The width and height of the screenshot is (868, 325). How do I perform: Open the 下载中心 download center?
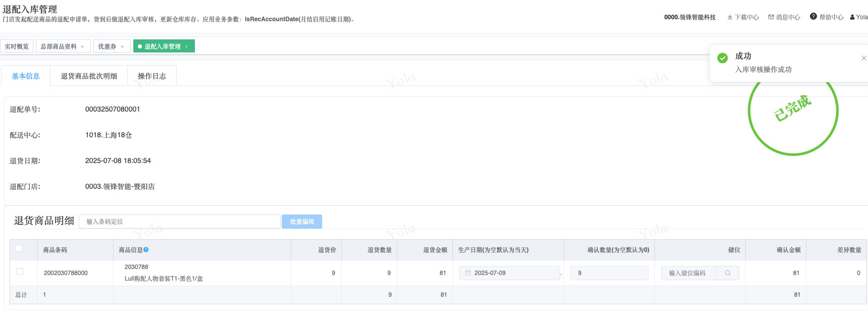tap(743, 17)
